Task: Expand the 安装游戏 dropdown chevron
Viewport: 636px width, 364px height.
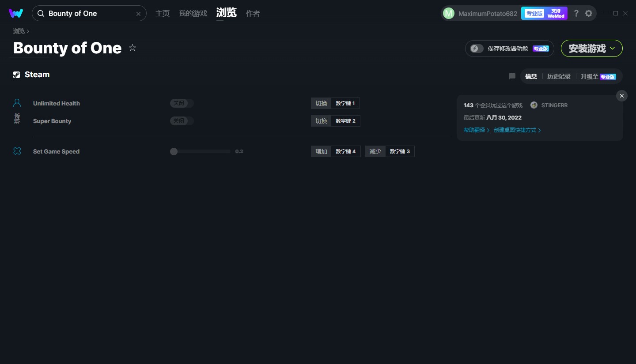Action: (613, 49)
